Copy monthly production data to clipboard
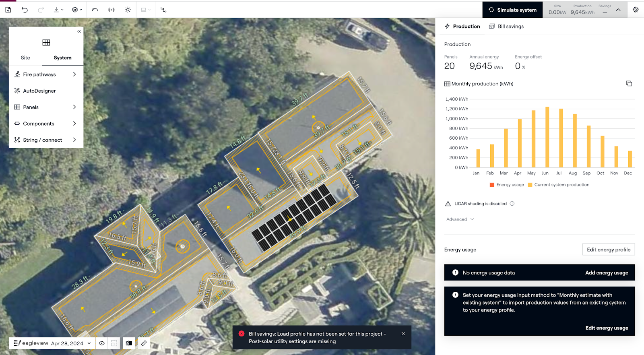Image resolution: width=644 pixels, height=355 pixels. [629, 84]
